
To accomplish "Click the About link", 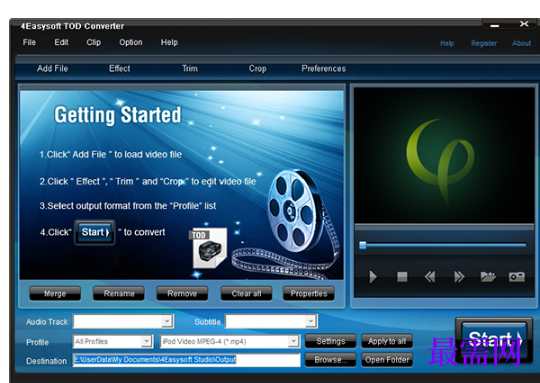I will [521, 43].
